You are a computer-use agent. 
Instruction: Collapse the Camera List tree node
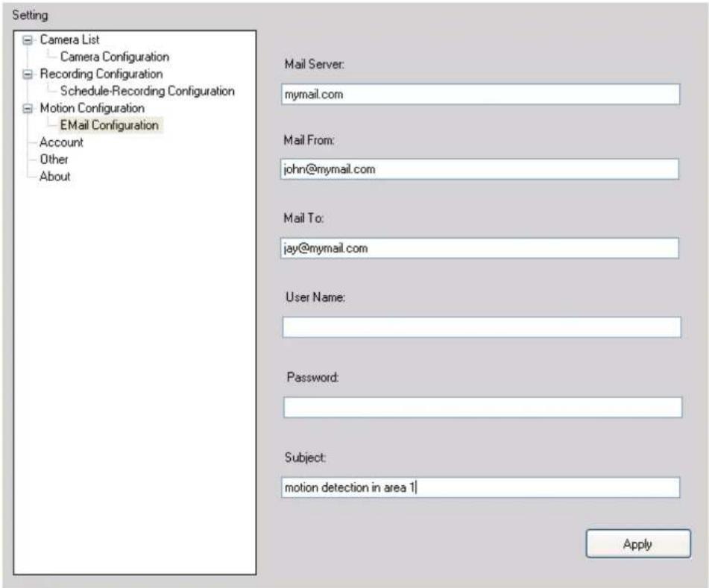(28, 40)
